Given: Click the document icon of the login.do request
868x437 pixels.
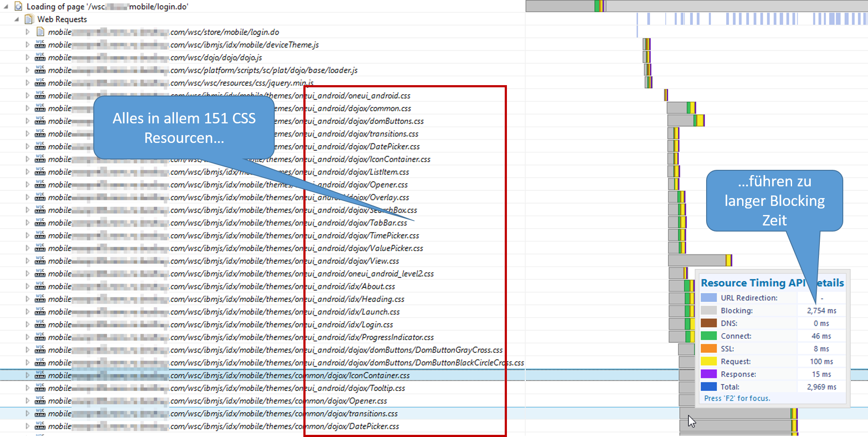Looking at the screenshot, I should pyautogui.click(x=40, y=32).
